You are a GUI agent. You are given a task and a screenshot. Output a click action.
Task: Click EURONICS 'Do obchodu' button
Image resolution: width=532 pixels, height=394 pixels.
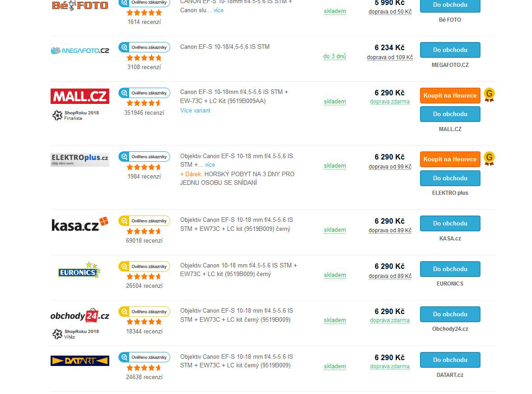click(450, 269)
